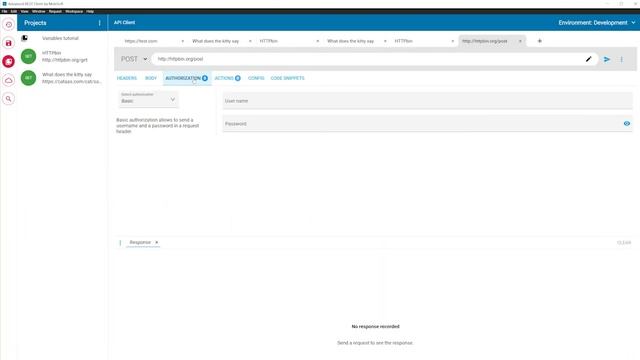Open the Environment: Development selector
The width and height of the screenshot is (640, 360).
point(597,23)
